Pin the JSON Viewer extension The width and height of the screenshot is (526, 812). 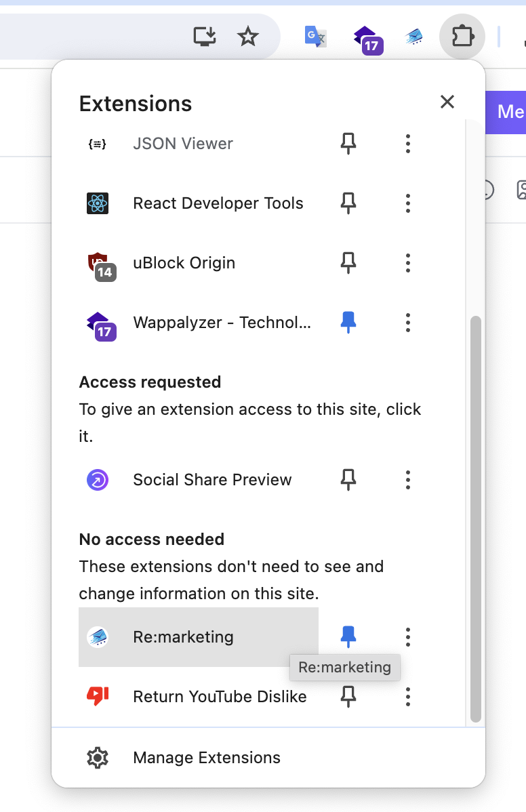348,144
